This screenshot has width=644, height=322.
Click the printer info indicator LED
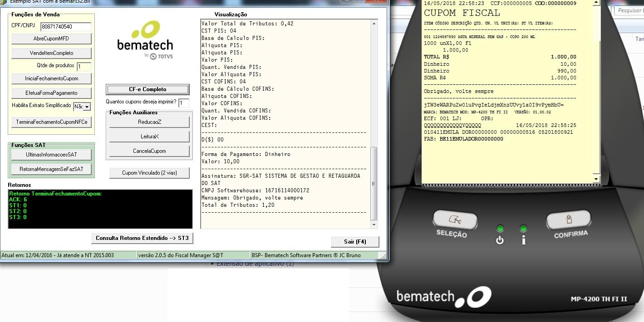click(x=523, y=229)
